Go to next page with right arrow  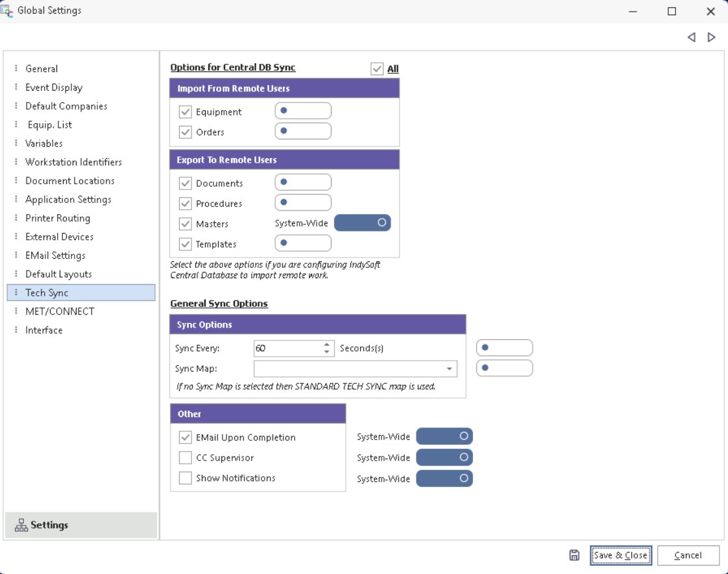[x=712, y=38]
